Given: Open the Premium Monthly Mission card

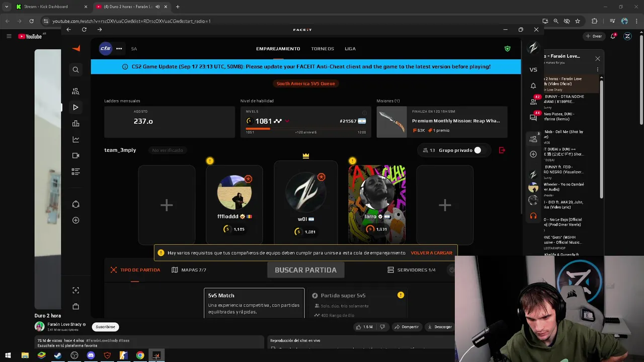Looking at the screenshot, I should [x=442, y=121].
